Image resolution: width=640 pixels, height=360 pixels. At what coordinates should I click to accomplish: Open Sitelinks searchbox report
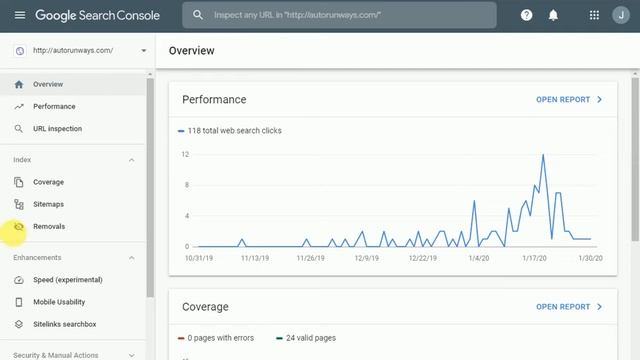pos(73,324)
